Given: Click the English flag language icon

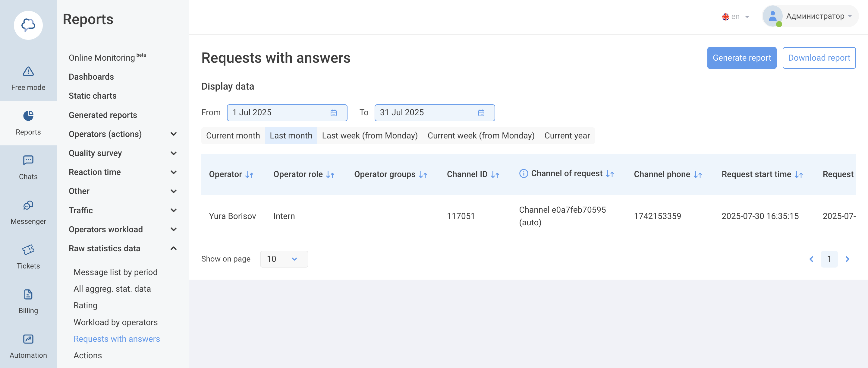Looking at the screenshot, I should point(725,17).
